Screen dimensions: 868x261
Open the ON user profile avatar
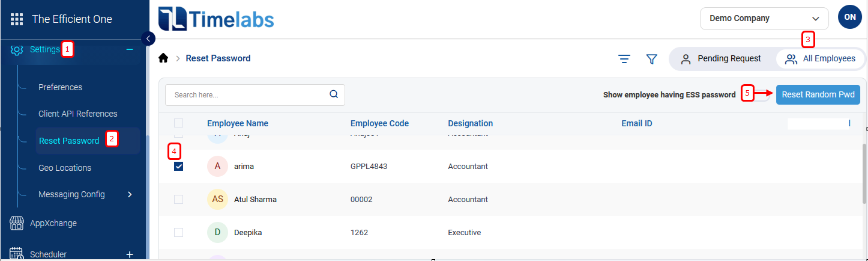tap(850, 17)
